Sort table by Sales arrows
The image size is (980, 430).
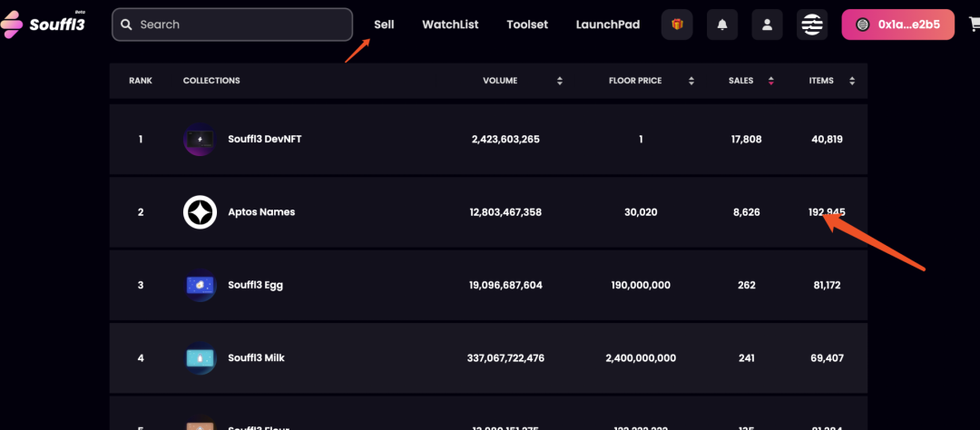771,81
